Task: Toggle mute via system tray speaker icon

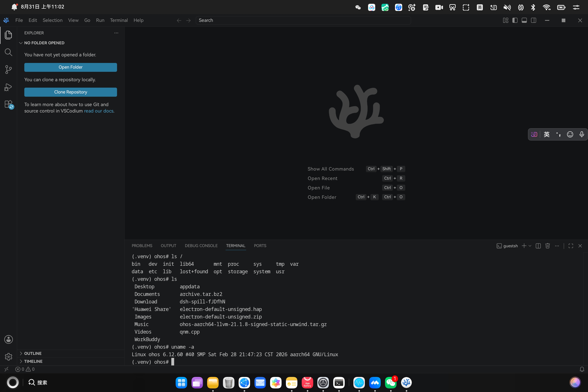Action: [x=507, y=7]
